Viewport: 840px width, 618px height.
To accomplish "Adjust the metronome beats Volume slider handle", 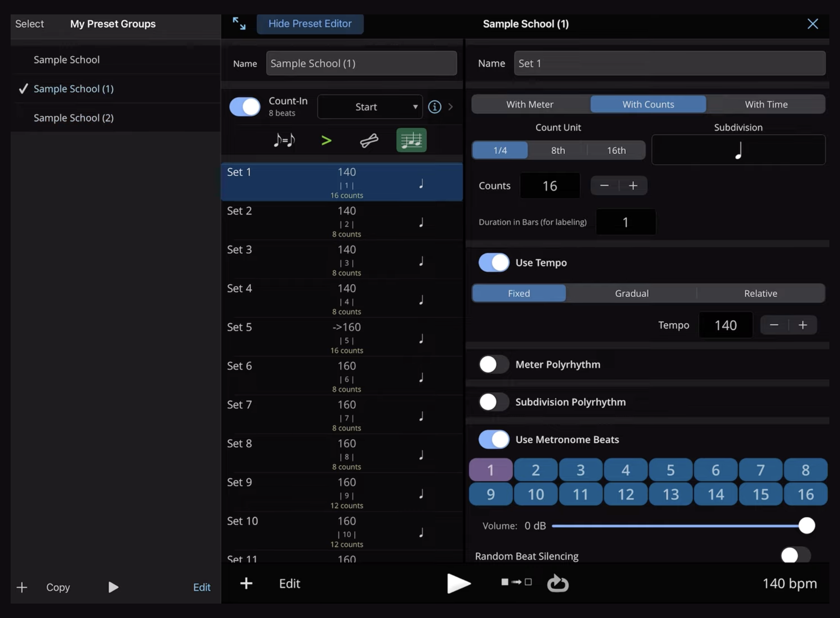I will [x=806, y=526].
